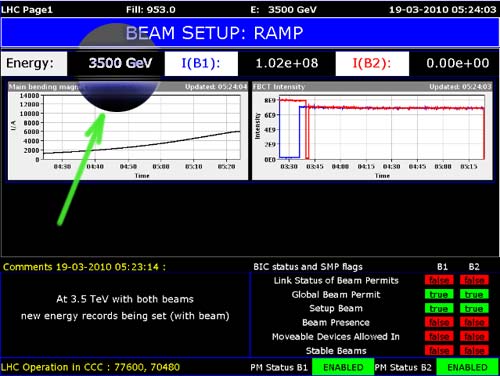500x376 pixels.
Task: Click the B2 Setup Beam true indicator
Action: coord(474,308)
